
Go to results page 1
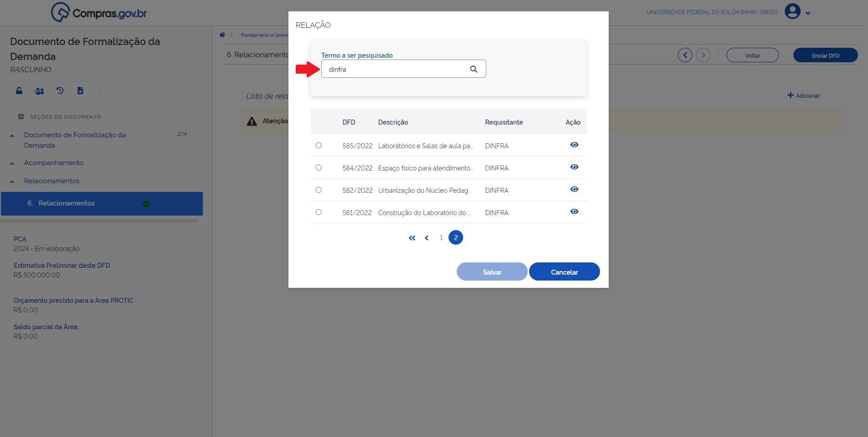[x=441, y=238]
